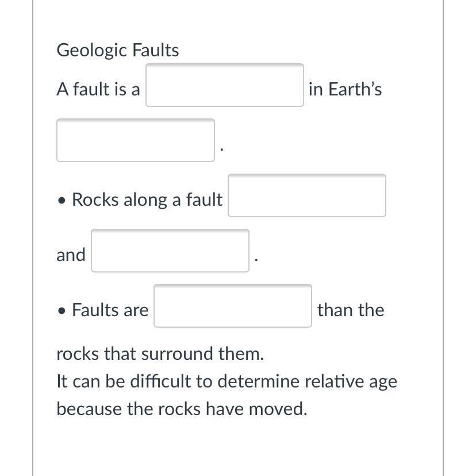Click the word "and" before the blank
476x476 pixels.
point(71,255)
